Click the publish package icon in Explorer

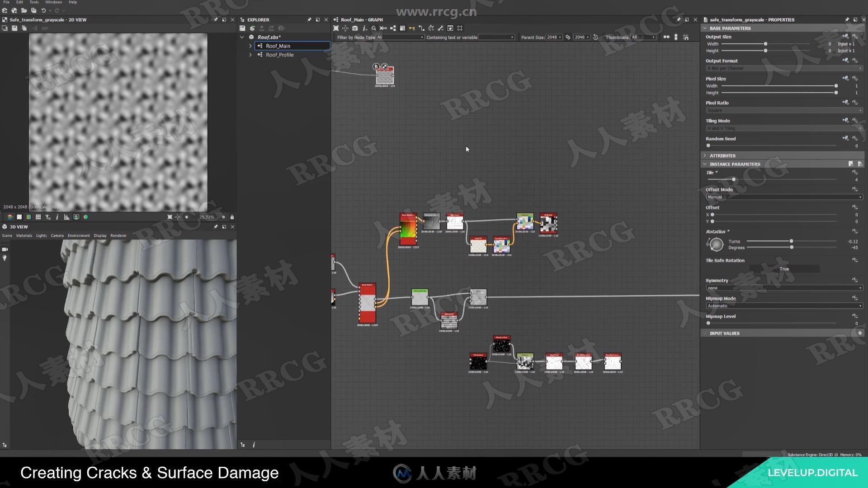(252, 28)
